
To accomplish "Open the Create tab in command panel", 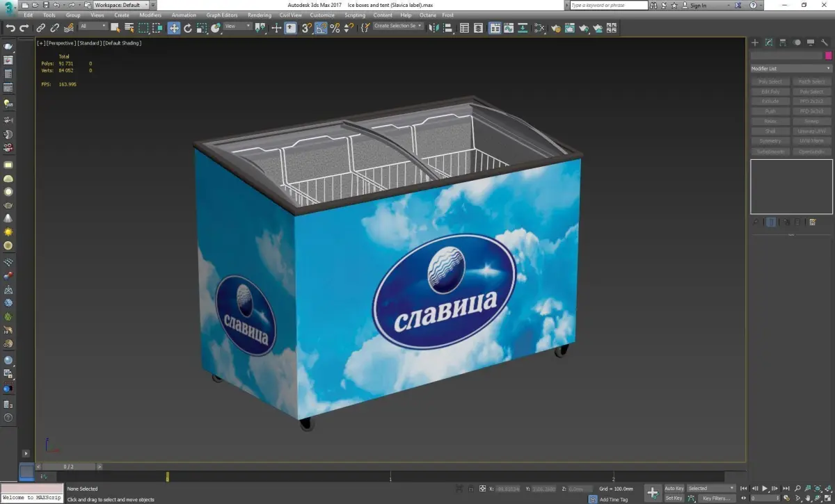I will pyautogui.click(x=756, y=43).
